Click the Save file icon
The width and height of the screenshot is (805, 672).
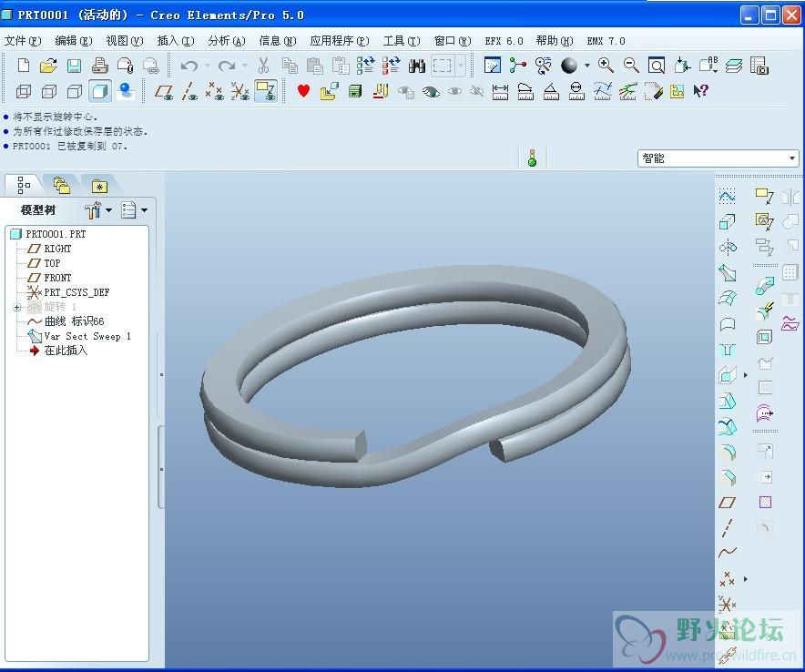tap(74, 66)
